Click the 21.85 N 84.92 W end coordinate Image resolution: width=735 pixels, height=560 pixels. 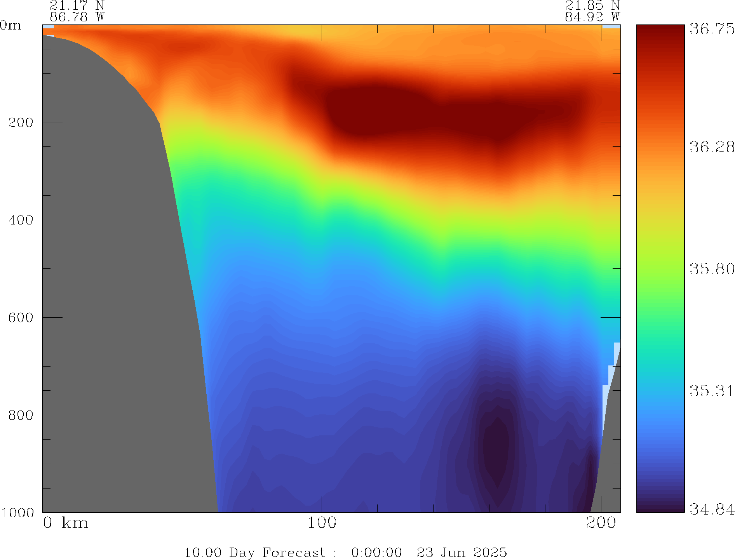point(592,11)
